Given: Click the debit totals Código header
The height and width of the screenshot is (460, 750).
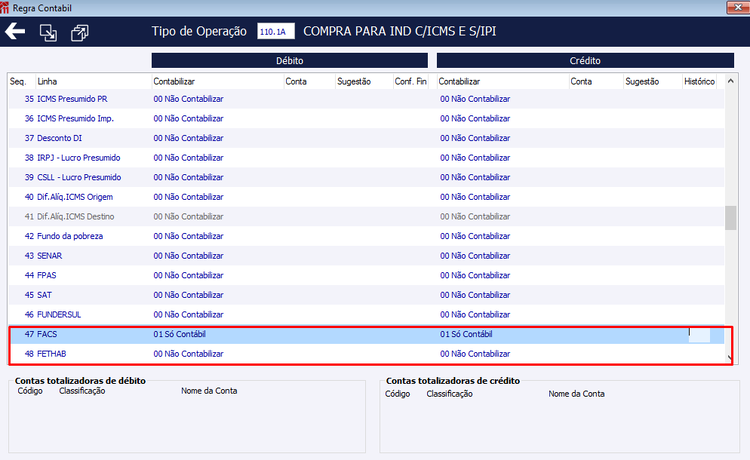Looking at the screenshot, I should [x=30, y=391].
